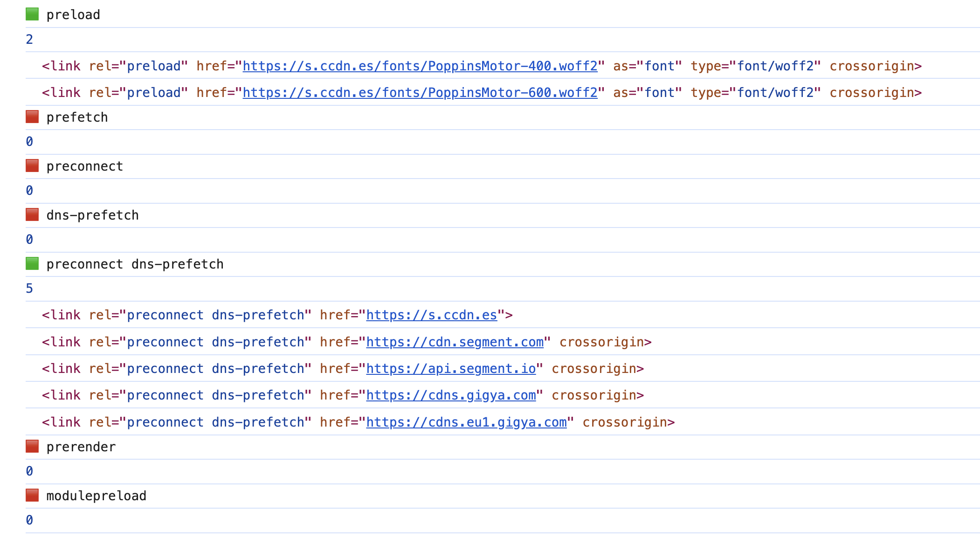Click the prerender label text
This screenshot has width=980, height=538.
point(81,447)
